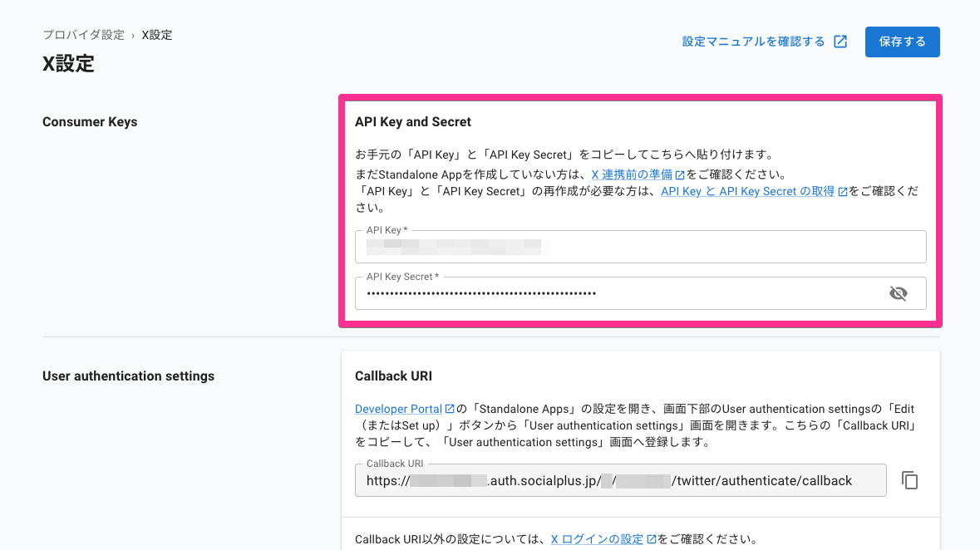The height and width of the screenshot is (550, 980).
Task: Copy the Callback URI with copy icon
Action: (909, 480)
